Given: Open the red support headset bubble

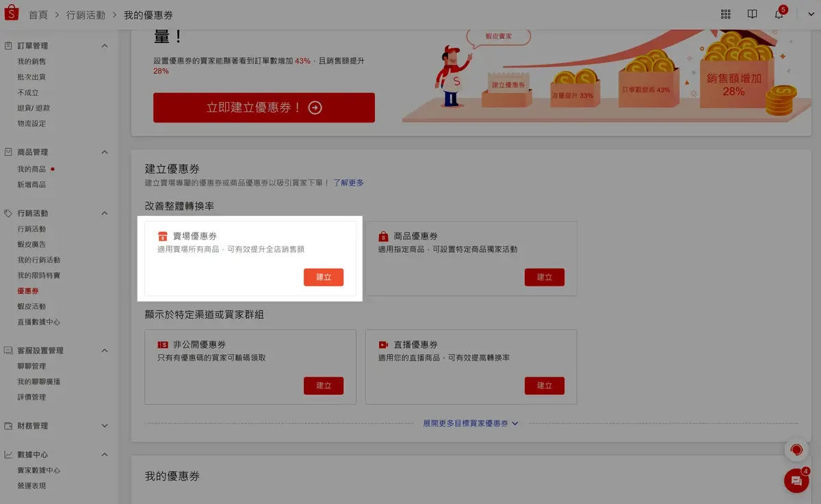Looking at the screenshot, I should tap(796, 450).
